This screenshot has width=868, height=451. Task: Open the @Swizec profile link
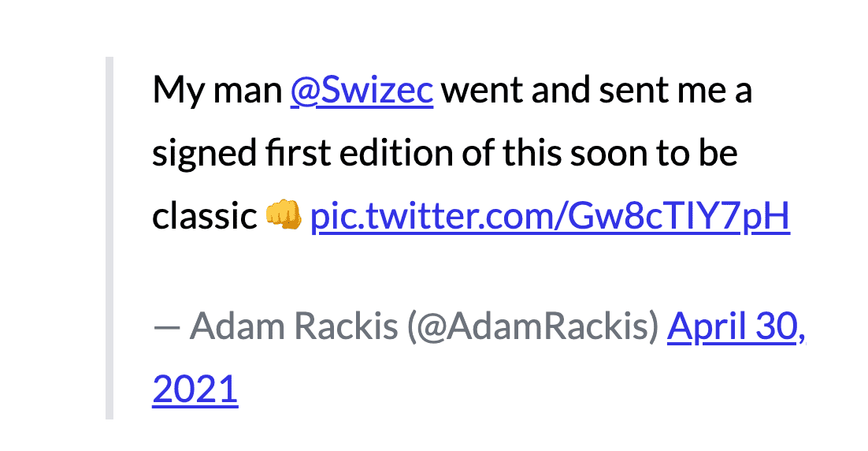pyautogui.click(x=362, y=91)
